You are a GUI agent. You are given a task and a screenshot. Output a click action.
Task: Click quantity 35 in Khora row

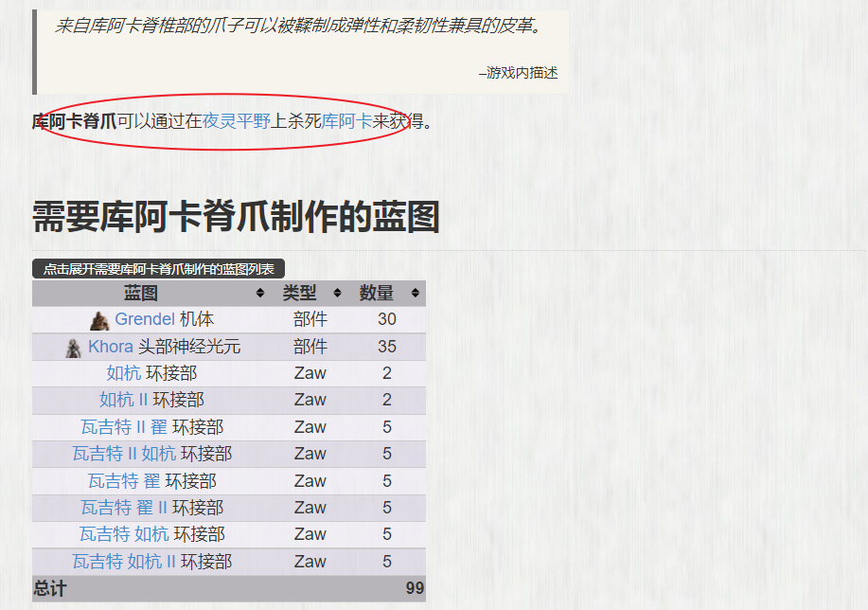click(x=387, y=347)
